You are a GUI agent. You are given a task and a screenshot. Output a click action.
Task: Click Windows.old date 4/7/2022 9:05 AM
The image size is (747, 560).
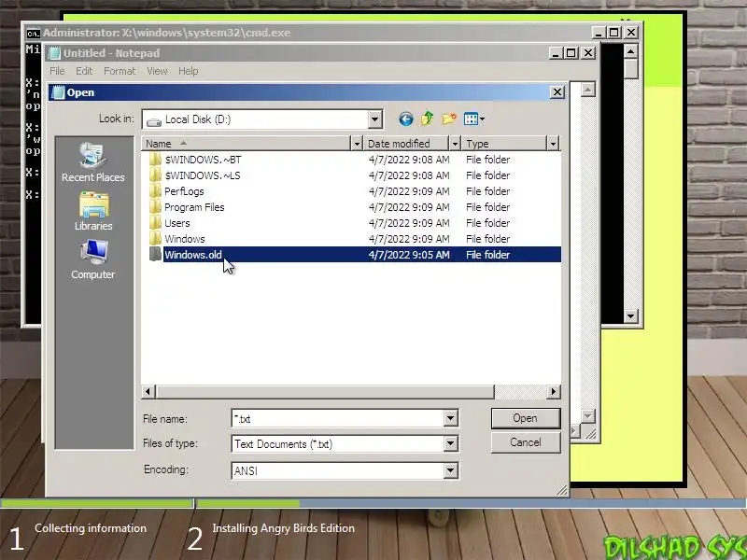coord(409,255)
